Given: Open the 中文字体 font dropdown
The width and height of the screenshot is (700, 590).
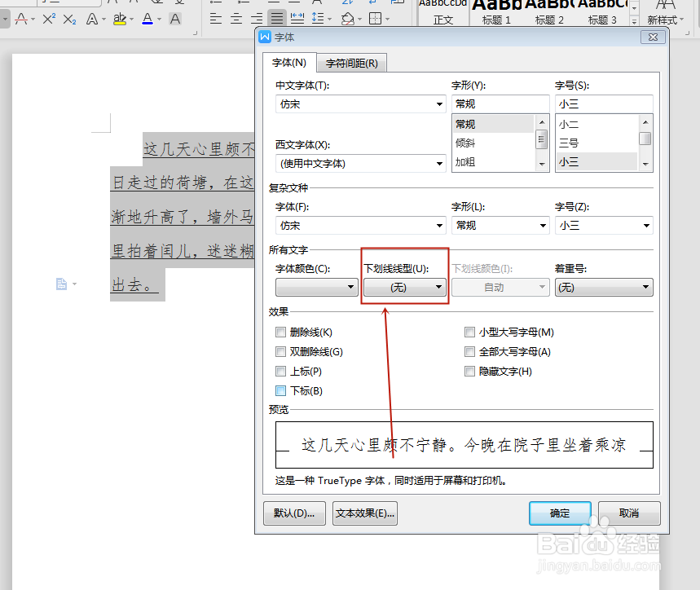Looking at the screenshot, I should (359, 103).
